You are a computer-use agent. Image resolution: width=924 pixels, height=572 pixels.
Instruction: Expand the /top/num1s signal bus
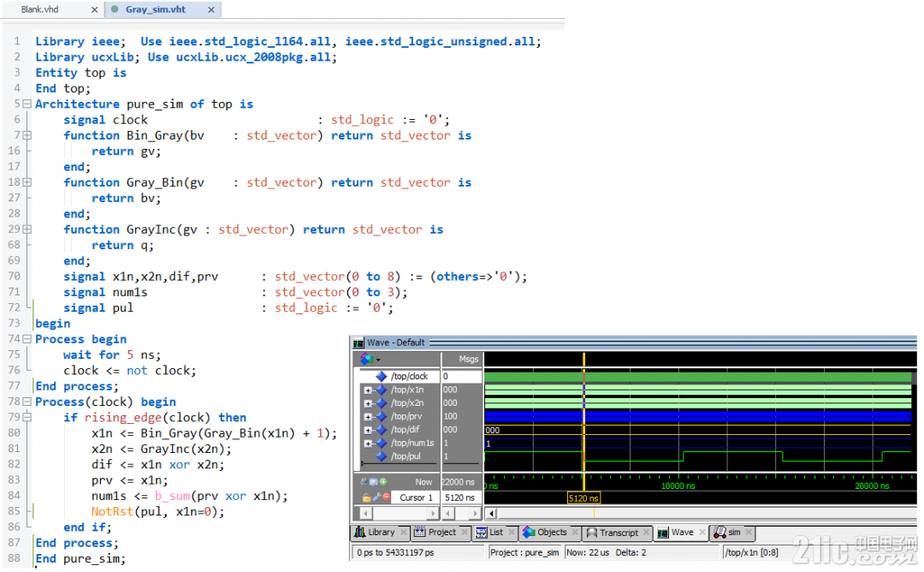(x=368, y=444)
